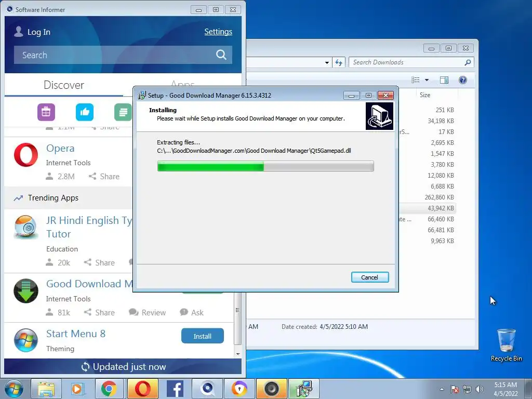Cancel the Good Download Manager setup
This screenshot has width=532, height=399.
(370, 277)
